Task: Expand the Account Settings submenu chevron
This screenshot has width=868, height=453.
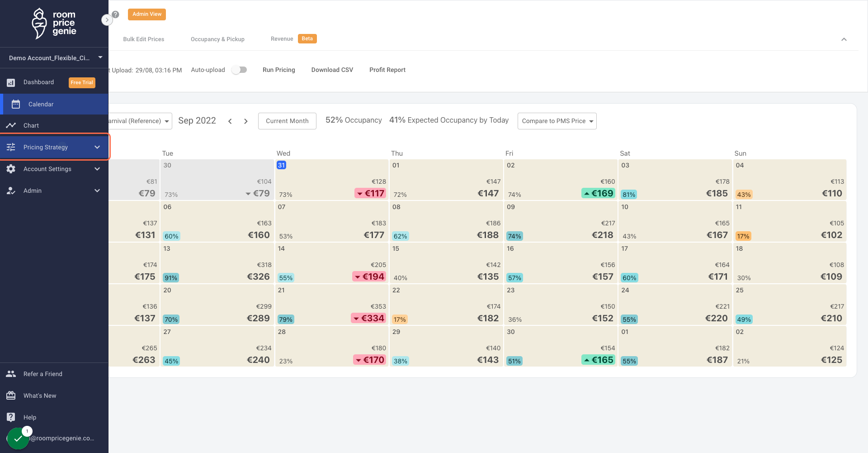Action: pyautogui.click(x=97, y=169)
